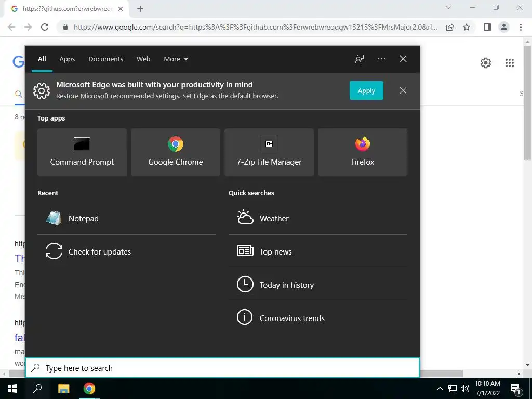This screenshot has height=399, width=532.
Task: Open 7-Zip File Manager tile
Action: [x=269, y=152]
